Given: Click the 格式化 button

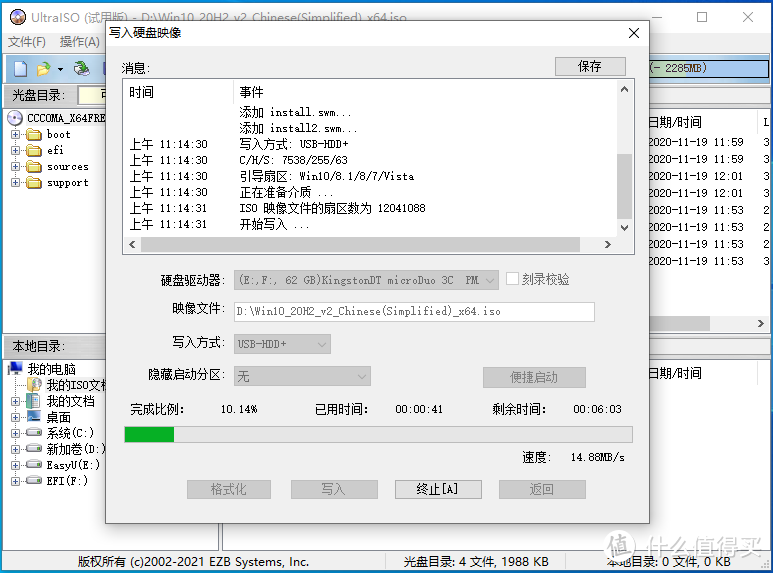Looking at the screenshot, I should pos(229,489).
